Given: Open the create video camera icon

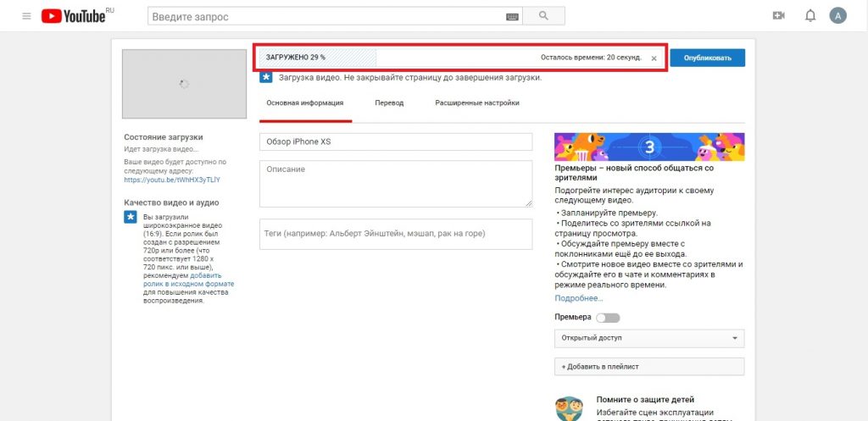Looking at the screenshot, I should point(778,16).
